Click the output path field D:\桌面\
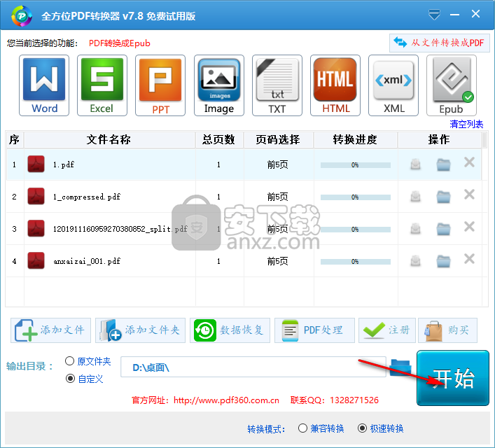The height and width of the screenshot is (448, 495). (x=253, y=367)
